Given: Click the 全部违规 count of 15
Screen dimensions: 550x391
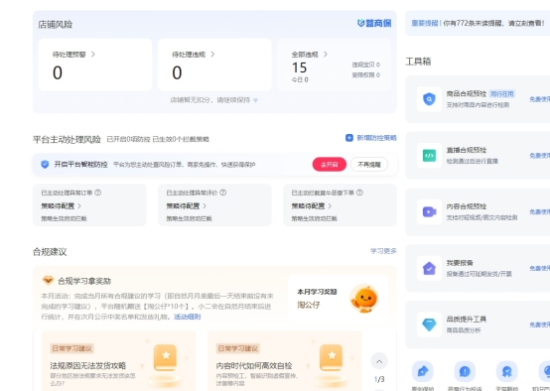Looking at the screenshot, I should tap(299, 67).
